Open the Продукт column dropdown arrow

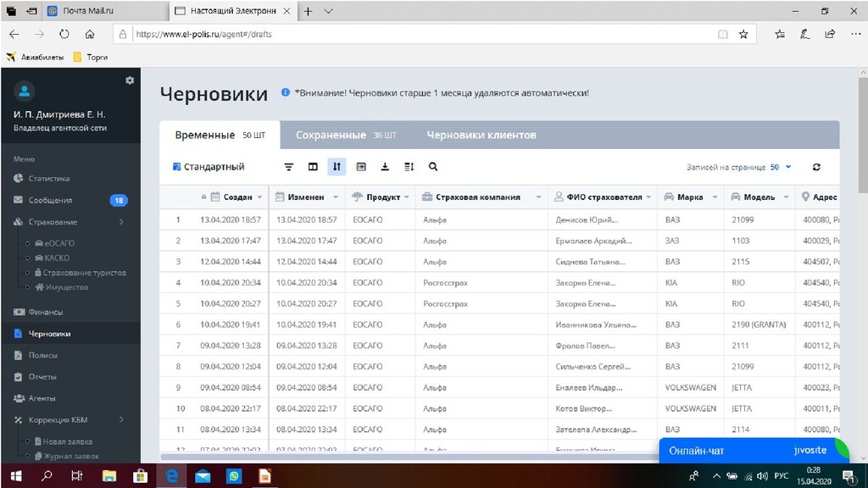tap(407, 197)
